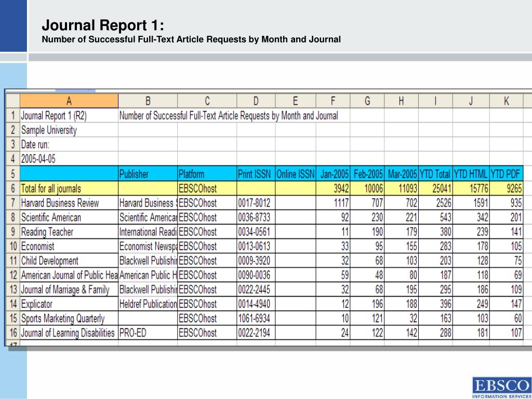Click the 'Reading Teacher' cell

(69, 232)
